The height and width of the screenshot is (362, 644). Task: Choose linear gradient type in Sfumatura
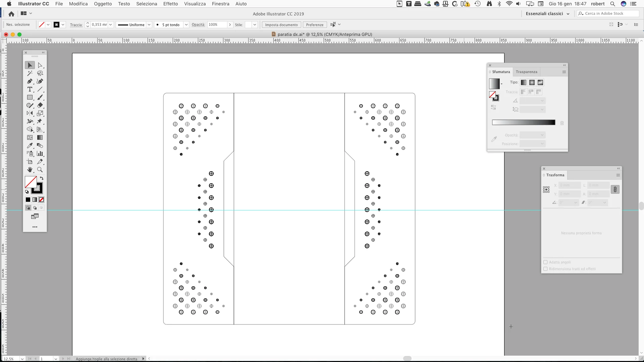click(524, 82)
